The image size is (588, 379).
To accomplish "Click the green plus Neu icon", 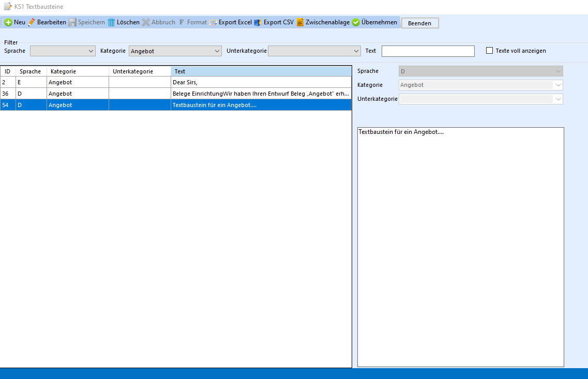I will pos(8,23).
